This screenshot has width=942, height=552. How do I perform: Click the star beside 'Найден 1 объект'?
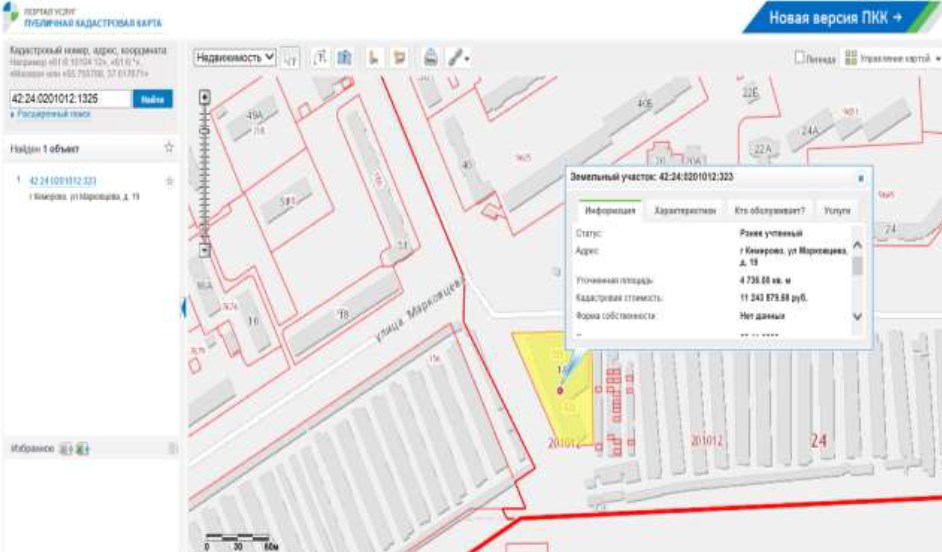(169, 148)
